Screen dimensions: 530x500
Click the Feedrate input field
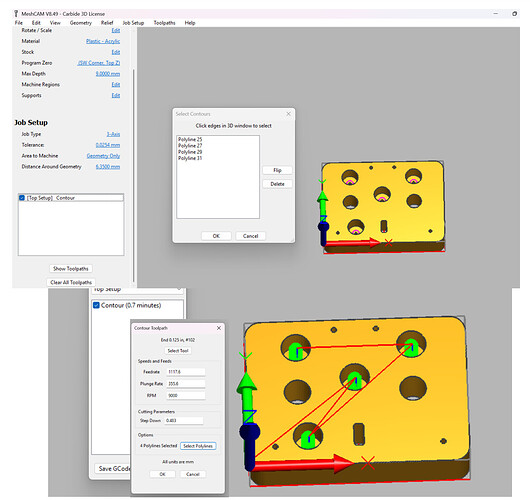(186, 372)
